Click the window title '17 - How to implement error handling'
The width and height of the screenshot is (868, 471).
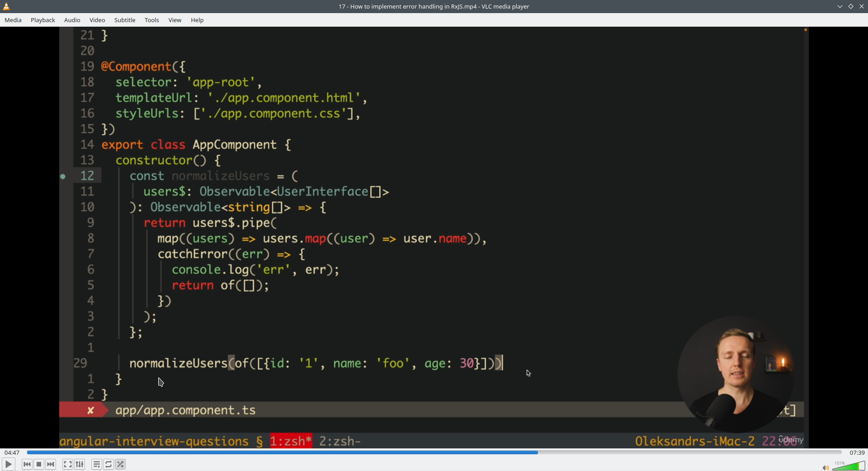[434, 6]
